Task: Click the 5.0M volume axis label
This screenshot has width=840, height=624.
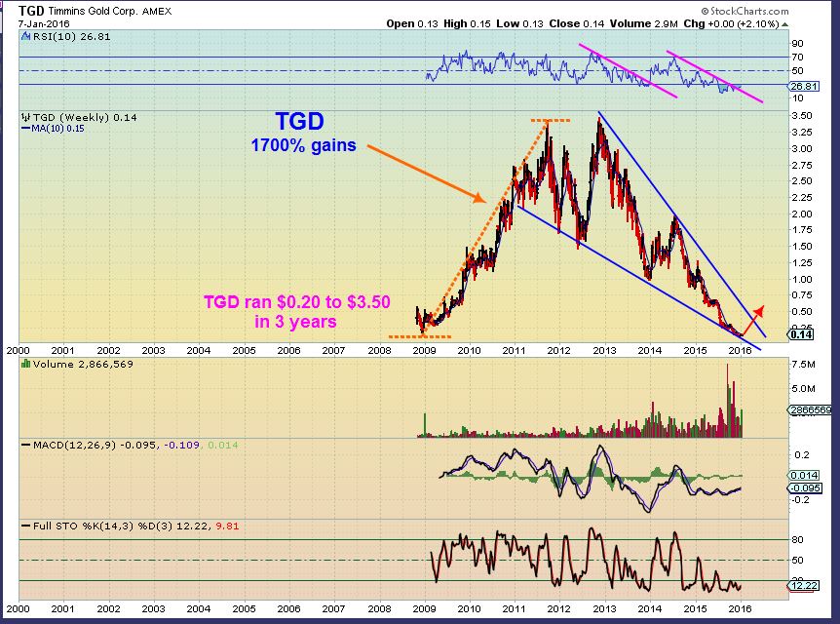Action: (803, 388)
